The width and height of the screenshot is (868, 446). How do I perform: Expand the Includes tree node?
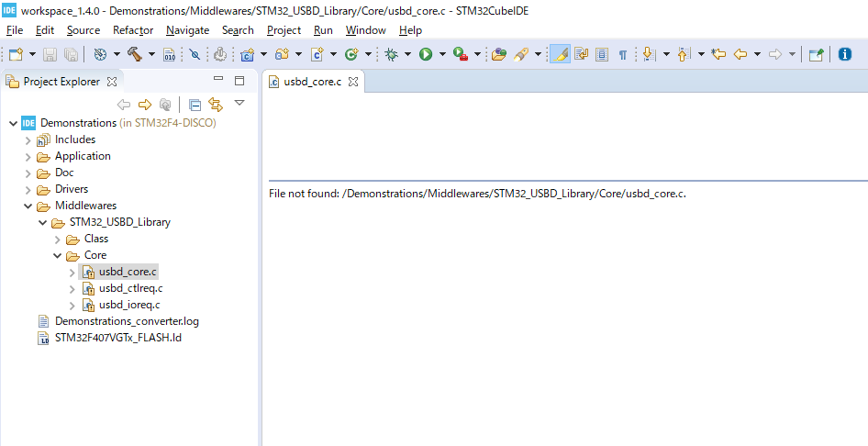28,140
